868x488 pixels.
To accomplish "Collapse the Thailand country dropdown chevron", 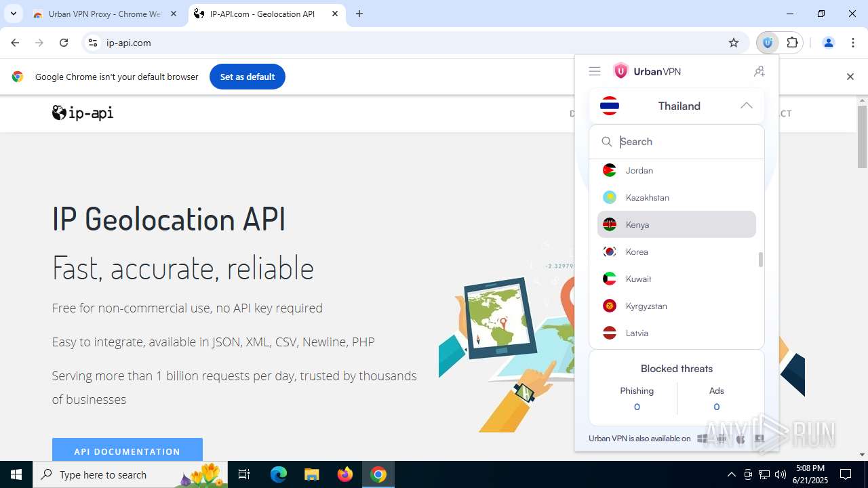I will tap(747, 106).
